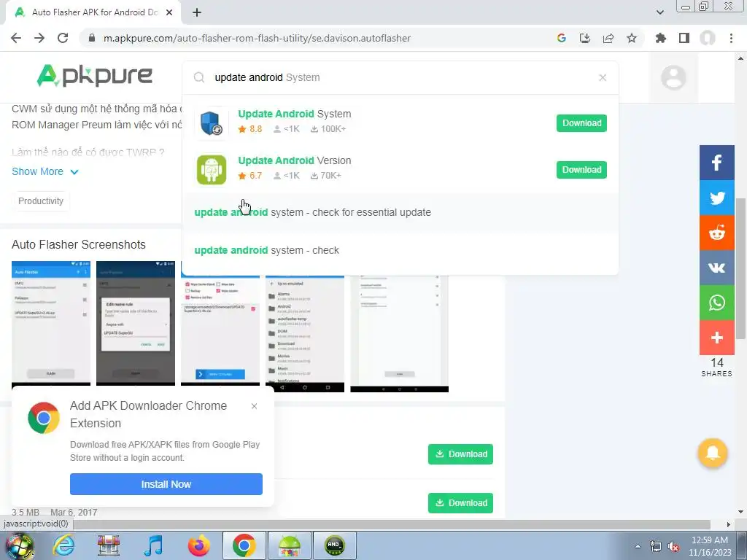View the file browser screenshot thumbnail
747x560 pixels.
305,333
